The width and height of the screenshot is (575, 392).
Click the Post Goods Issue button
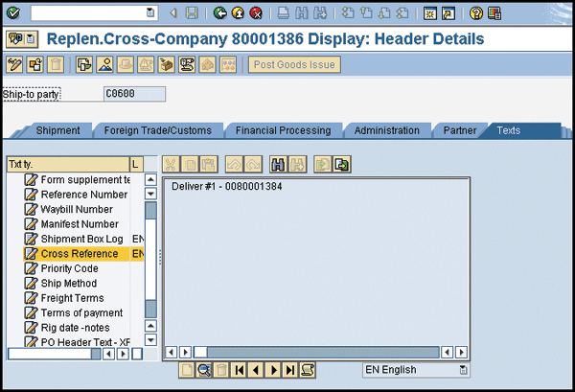click(x=294, y=64)
